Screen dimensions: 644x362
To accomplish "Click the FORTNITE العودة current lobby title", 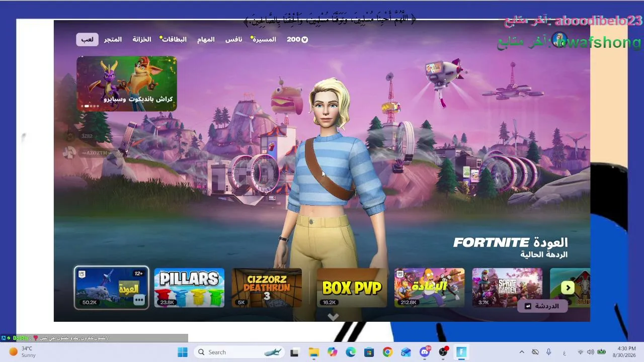I will (x=510, y=243).
